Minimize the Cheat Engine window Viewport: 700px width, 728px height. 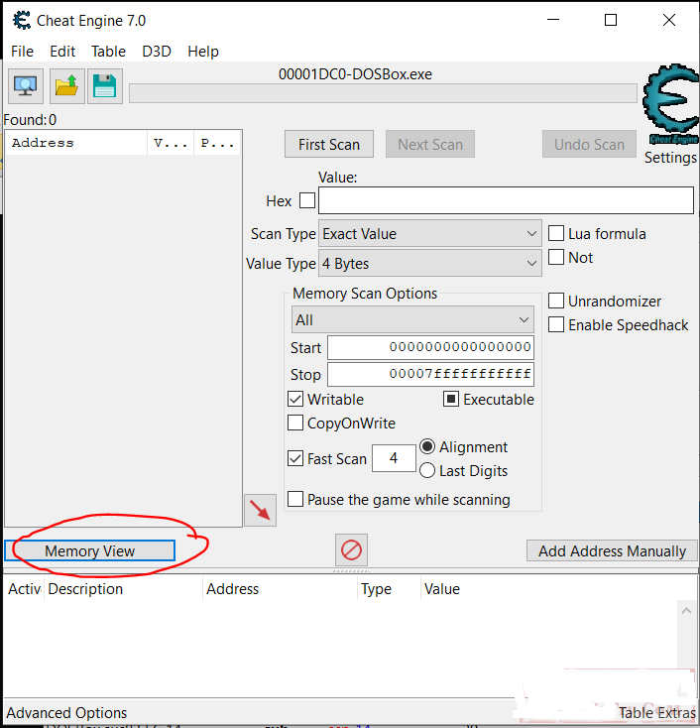553,20
